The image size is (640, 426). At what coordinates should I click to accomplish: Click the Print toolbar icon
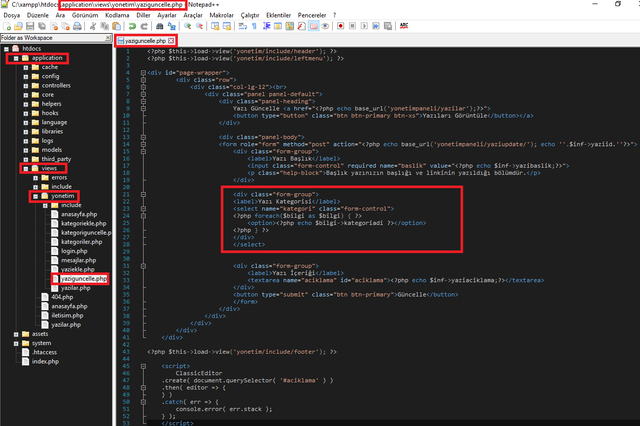[77, 26]
